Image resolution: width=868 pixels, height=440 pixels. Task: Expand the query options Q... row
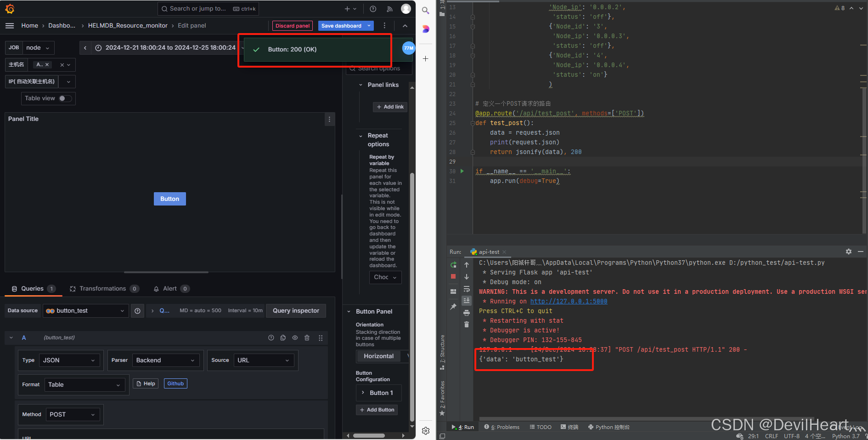(152, 311)
